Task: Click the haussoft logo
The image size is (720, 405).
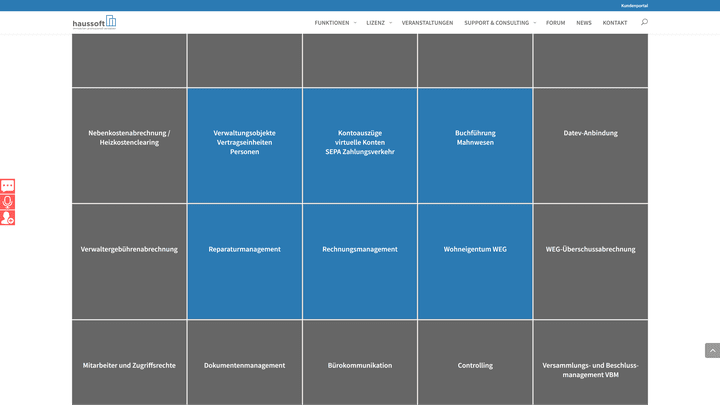Action: coord(94,22)
